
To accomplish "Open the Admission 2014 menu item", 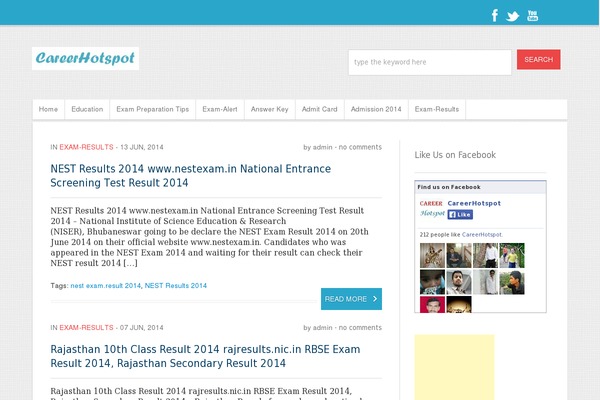I will [376, 109].
